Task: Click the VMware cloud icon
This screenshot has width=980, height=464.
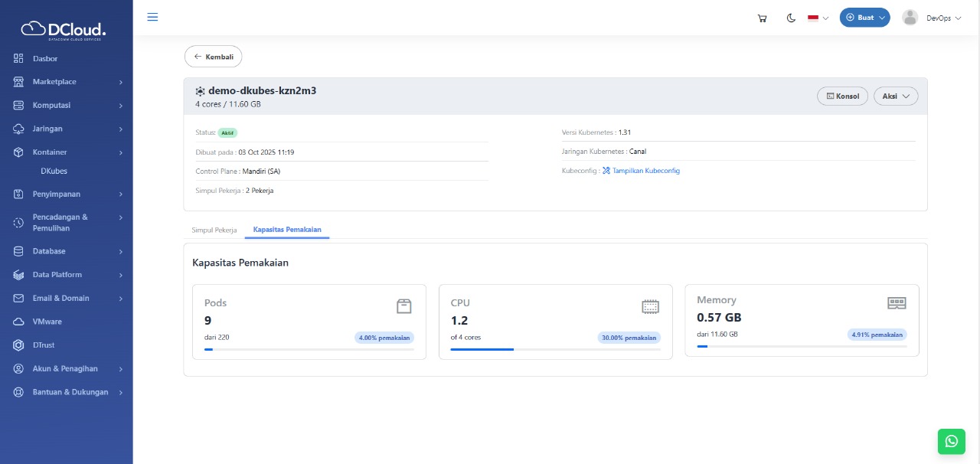Action: (18, 322)
